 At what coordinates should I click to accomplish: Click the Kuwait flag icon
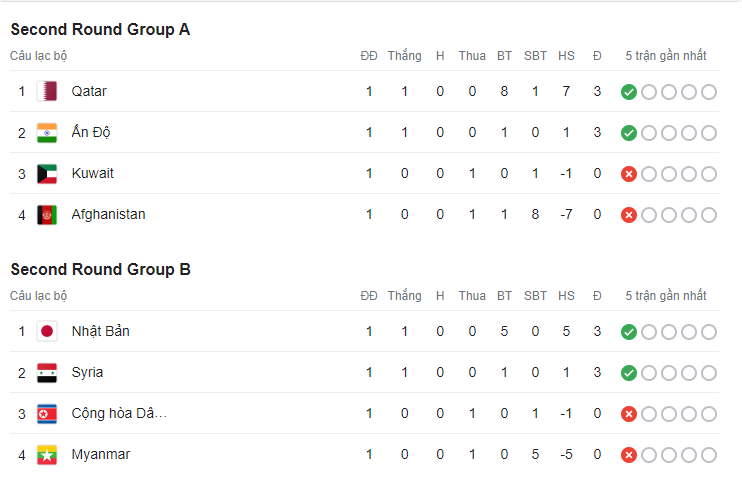coord(47,173)
